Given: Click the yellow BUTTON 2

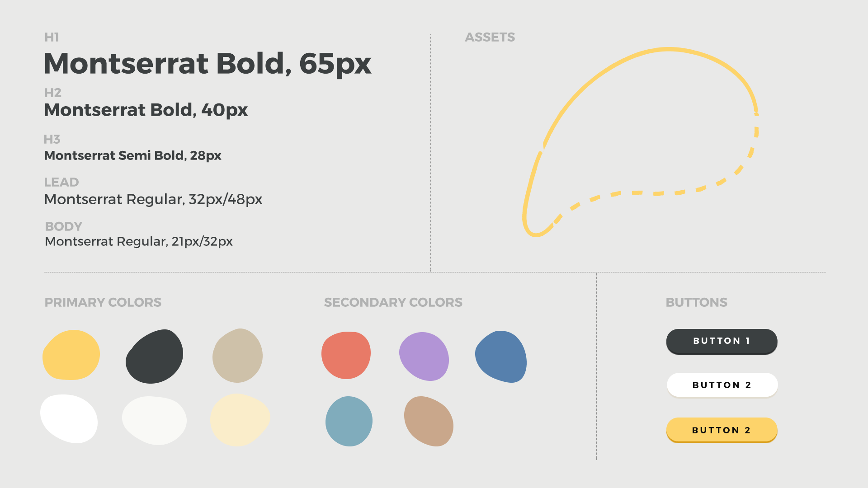Looking at the screenshot, I should (722, 430).
